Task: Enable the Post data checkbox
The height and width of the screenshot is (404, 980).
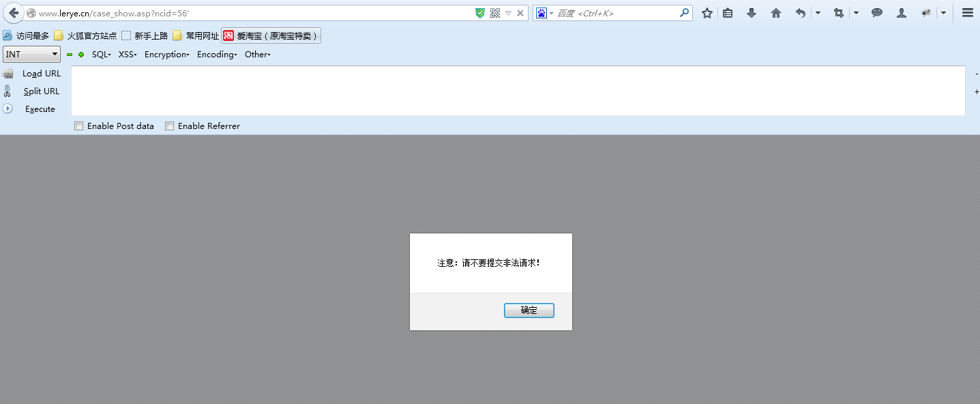Action: 79,126
